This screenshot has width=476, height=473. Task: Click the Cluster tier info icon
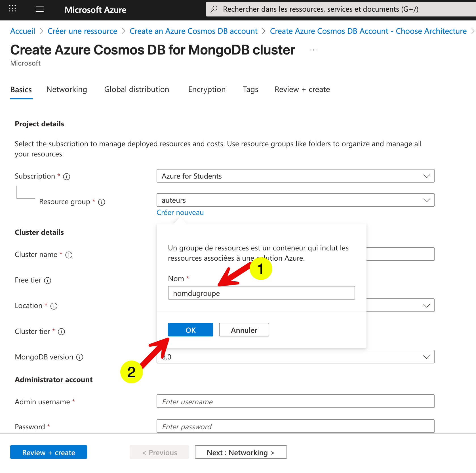click(x=61, y=332)
